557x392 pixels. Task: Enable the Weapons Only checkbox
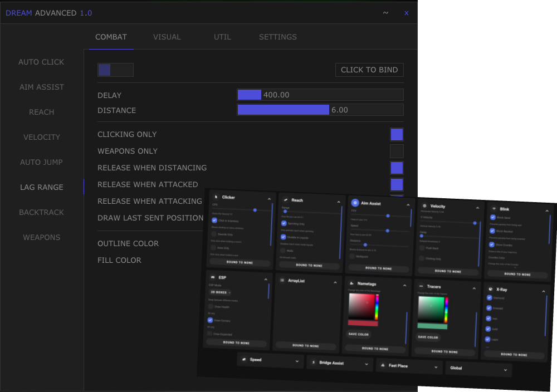397,151
